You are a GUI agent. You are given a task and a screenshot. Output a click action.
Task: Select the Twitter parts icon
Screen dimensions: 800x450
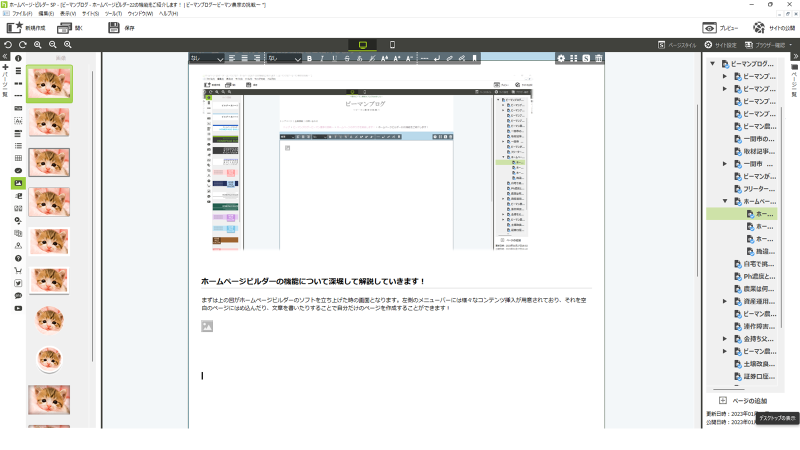(x=18, y=283)
